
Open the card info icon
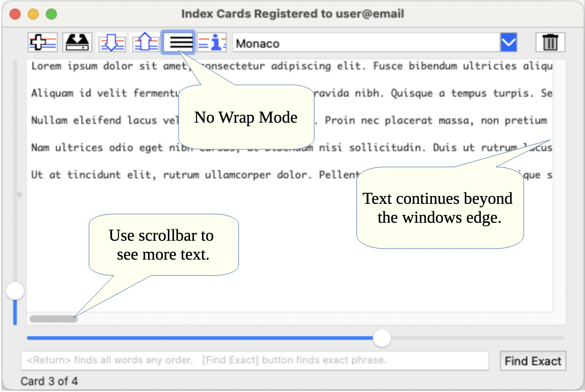(212, 43)
